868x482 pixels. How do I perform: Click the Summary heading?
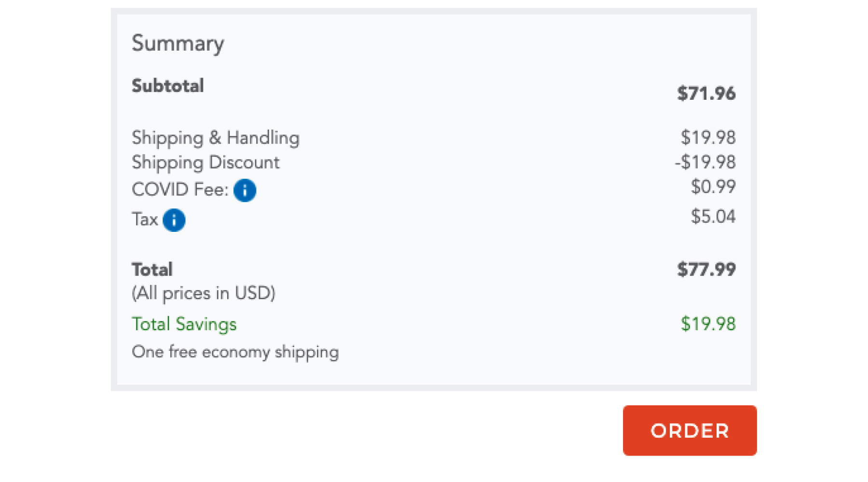coord(178,43)
